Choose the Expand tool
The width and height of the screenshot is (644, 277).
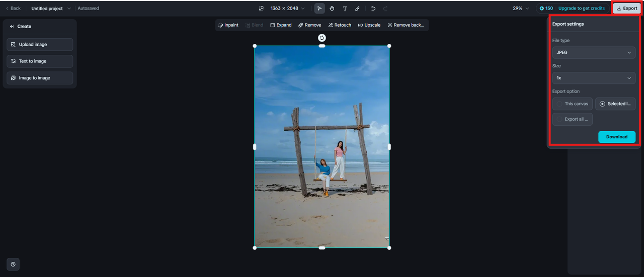pos(281,25)
